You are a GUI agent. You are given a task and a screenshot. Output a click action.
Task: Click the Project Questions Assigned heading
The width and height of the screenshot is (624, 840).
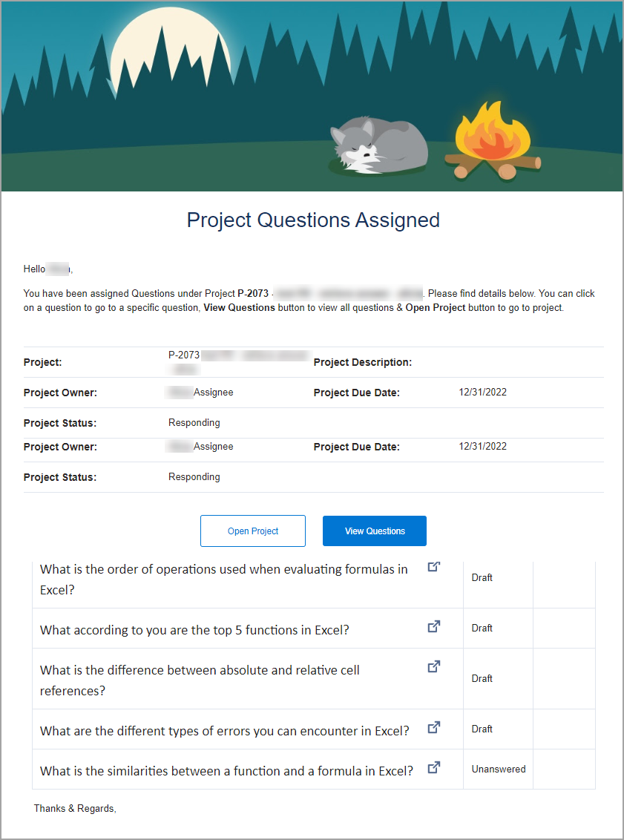[312, 220]
